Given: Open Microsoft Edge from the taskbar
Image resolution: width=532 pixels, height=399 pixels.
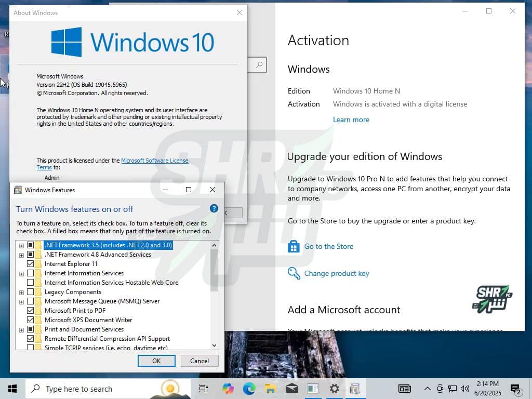Looking at the screenshot, I should 249,389.
